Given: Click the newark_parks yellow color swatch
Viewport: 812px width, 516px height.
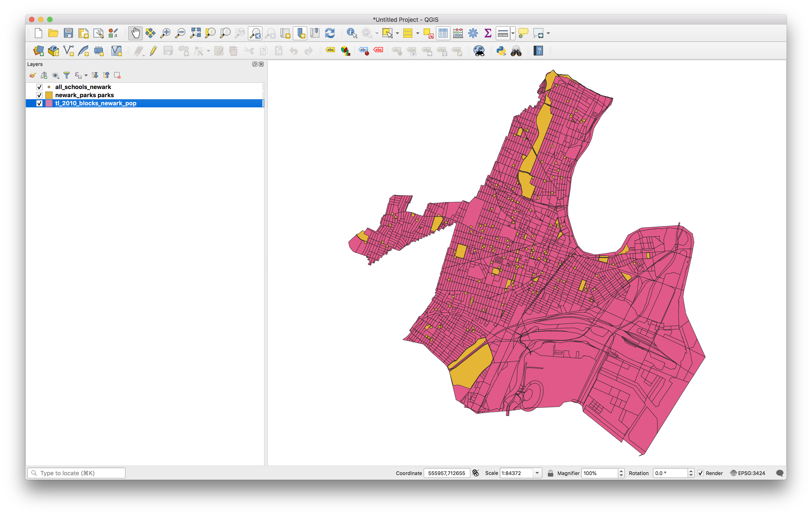Looking at the screenshot, I should click(x=49, y=95).
